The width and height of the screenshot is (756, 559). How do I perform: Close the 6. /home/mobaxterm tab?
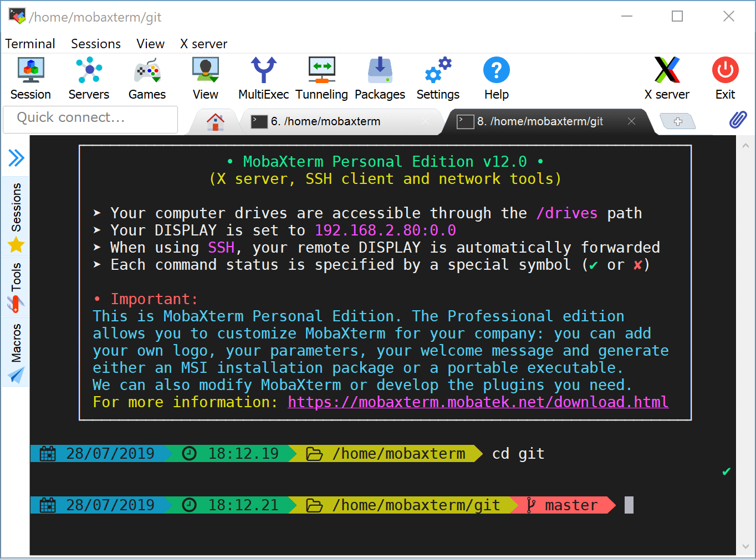tap(426, 121)
